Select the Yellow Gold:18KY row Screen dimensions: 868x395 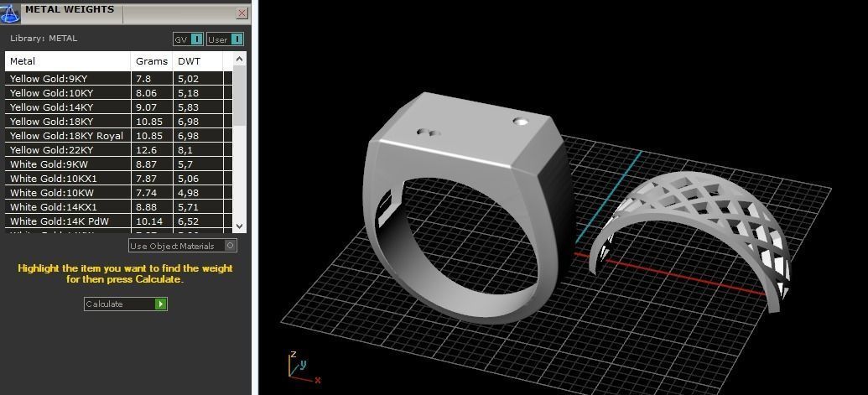(118, 121)
